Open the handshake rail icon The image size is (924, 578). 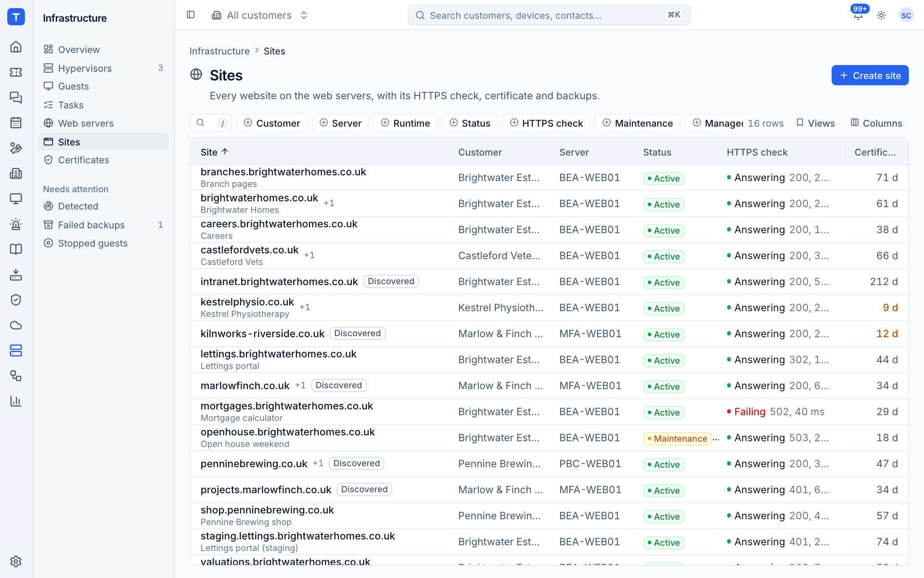pyautogui.click(x=16, y=148)
